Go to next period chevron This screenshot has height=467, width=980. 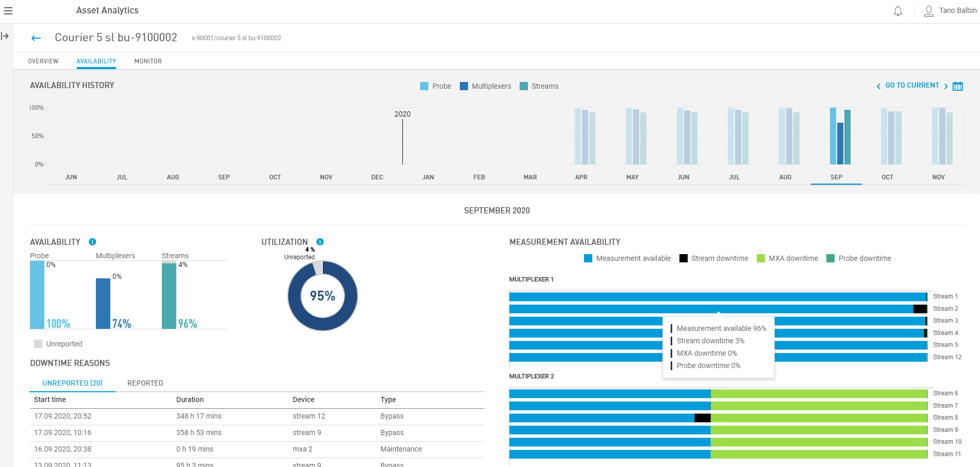click(x=946, y=86)
